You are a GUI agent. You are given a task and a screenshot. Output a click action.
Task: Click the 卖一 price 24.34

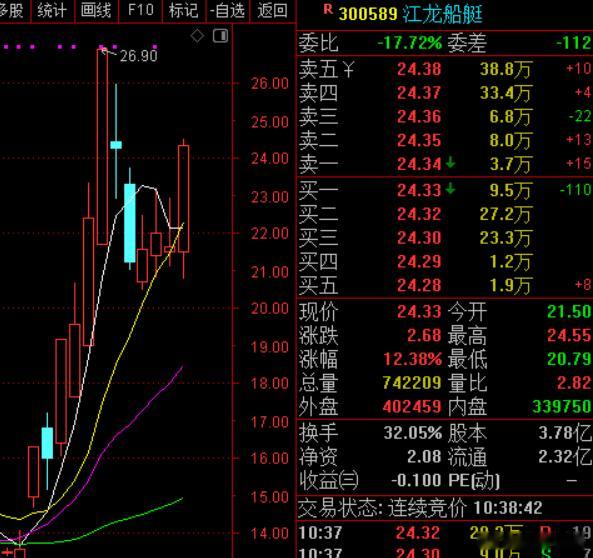coord(419,164)
